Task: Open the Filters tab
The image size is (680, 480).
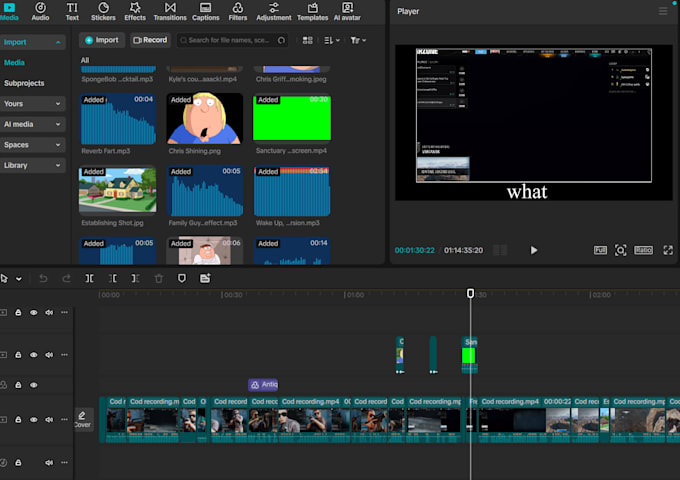Action: coord(238,12)
